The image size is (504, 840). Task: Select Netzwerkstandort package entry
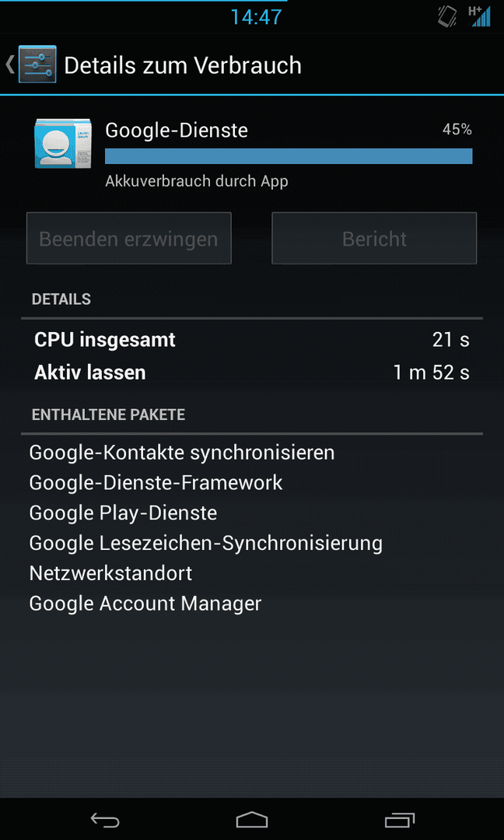[x=110, y=573]
